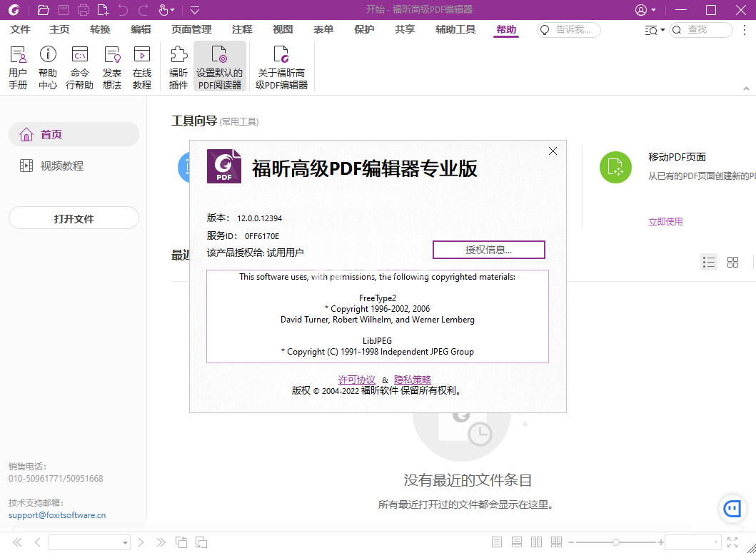Switch to the 转换 ribbon tab
This screenshot has height=553, width=756.
100,30
